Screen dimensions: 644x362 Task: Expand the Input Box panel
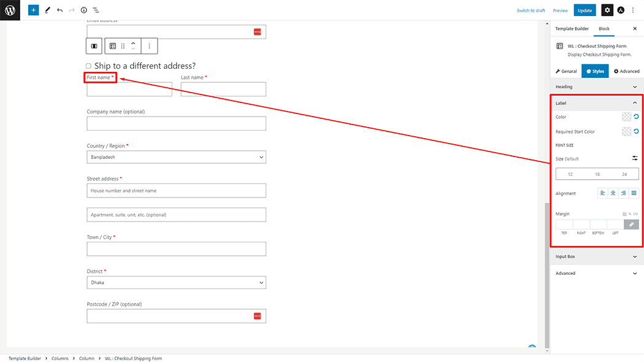(x=597, y=256)
